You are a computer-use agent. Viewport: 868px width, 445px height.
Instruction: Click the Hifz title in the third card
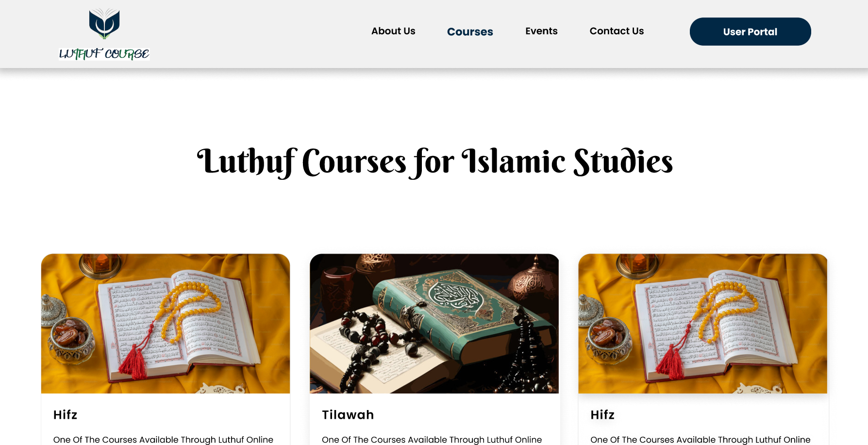coord(602,415)
